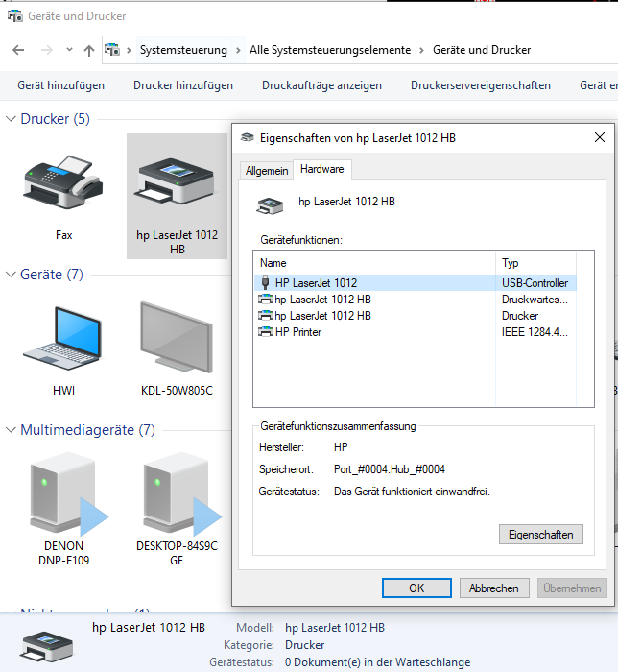Click the large printer icon beside hp LaserJet 1012 HB in the Hardware tab
Viewport: 618px width, 672px height.
click(270, 205)
